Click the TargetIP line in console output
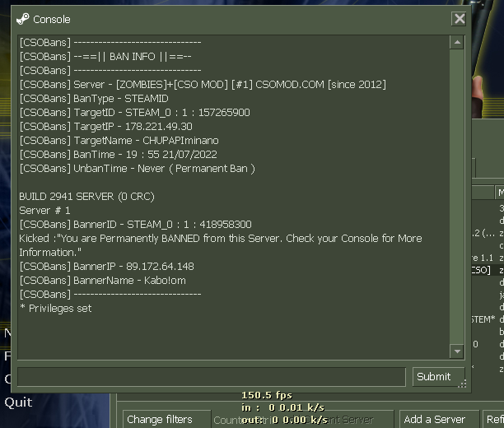 click(x=105, y=126)
